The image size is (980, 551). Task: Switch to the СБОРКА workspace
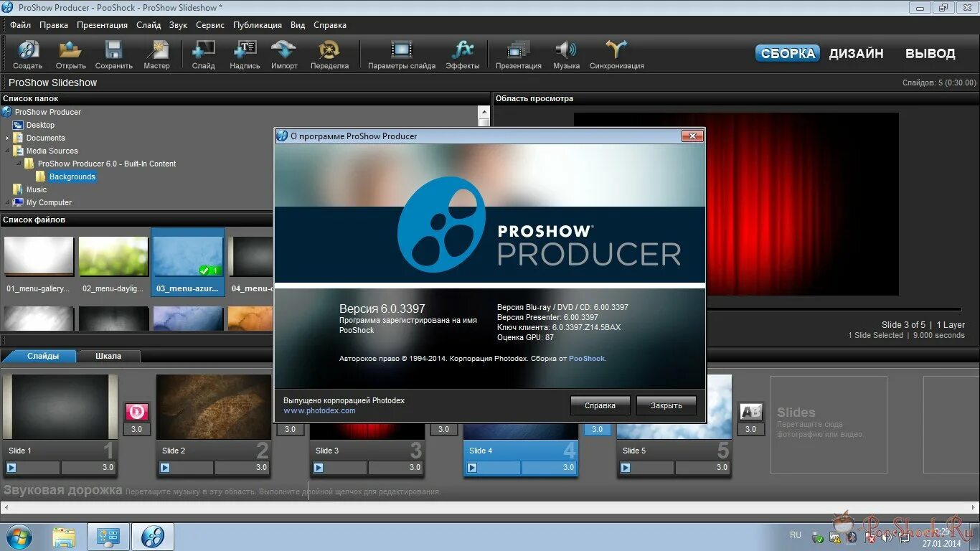(787, 53)
